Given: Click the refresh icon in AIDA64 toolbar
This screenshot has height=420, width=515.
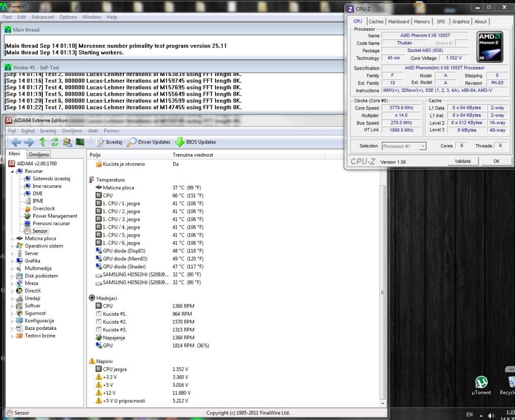Looking at the screenshot, I should (54, 142).
